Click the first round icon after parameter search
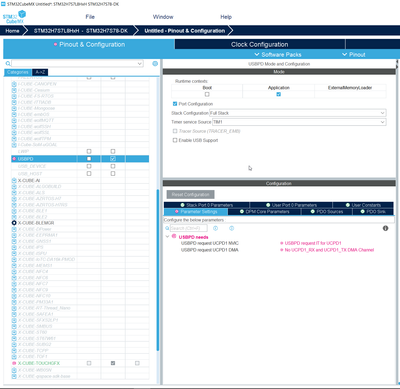Viewport: 400px width, 389px height. click(x=215, y=228)
